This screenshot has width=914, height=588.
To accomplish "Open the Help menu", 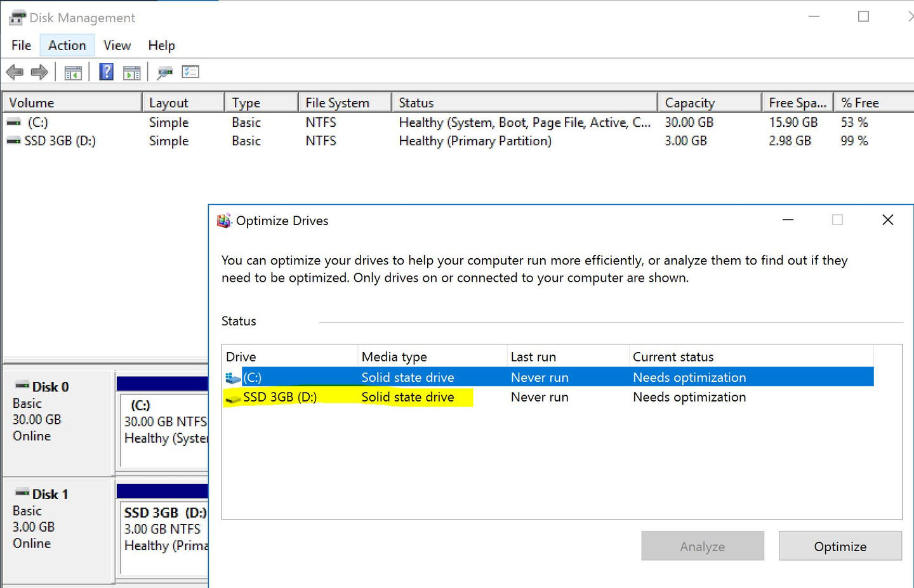I will pyautogui.click(x=161, y=46).
